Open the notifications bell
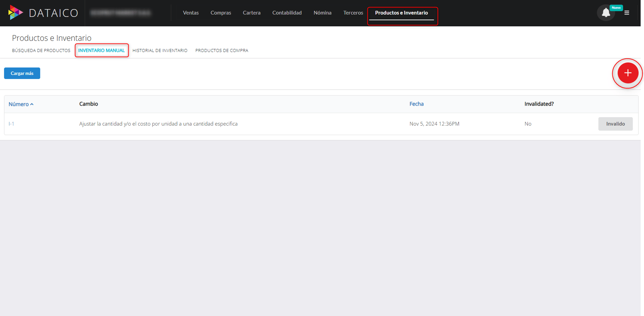 [x=605, y=13]
